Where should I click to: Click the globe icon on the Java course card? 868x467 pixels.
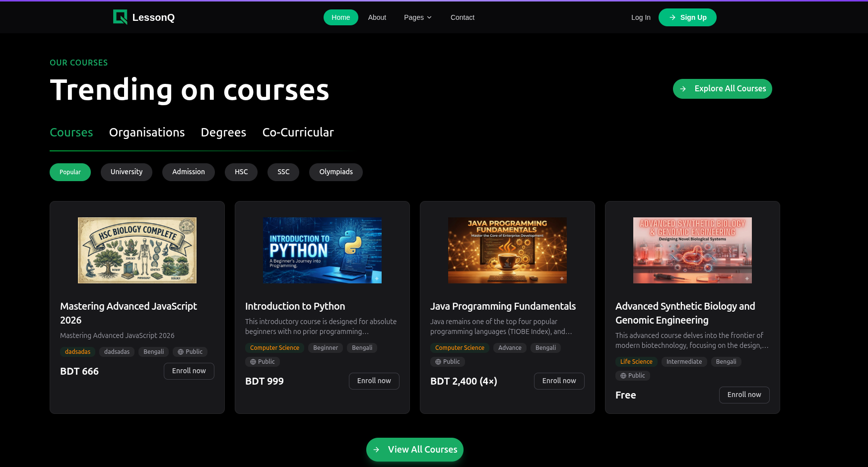pos(439,361)
